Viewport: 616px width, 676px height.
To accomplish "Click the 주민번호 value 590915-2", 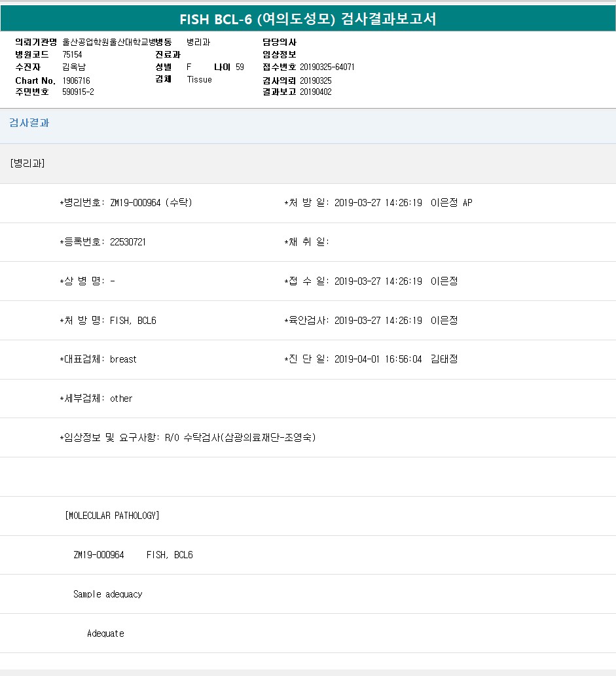I will tap(78, 92).
